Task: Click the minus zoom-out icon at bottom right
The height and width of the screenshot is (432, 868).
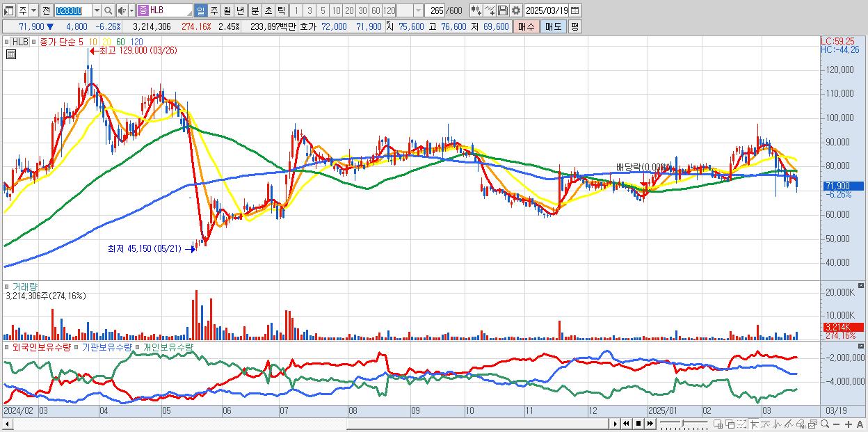Action: pos(836,424)
